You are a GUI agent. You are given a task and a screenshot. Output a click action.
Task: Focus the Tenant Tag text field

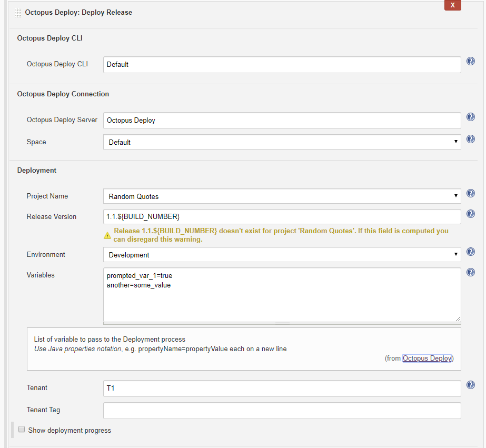point(282,410)
